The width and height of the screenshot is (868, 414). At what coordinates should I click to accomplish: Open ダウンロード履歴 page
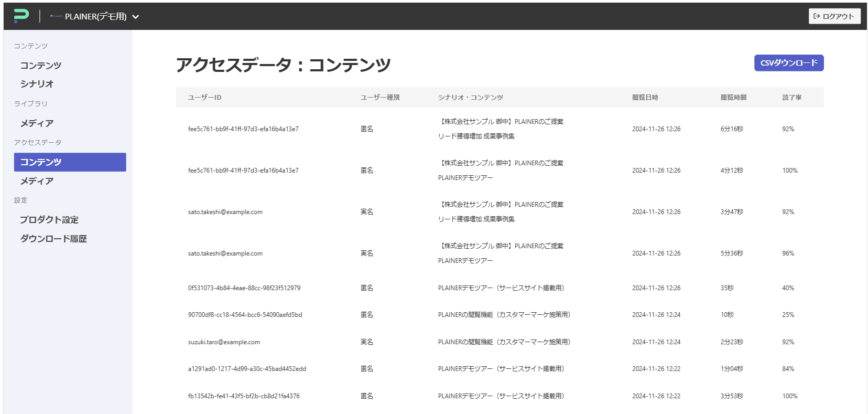click(53, 239)
